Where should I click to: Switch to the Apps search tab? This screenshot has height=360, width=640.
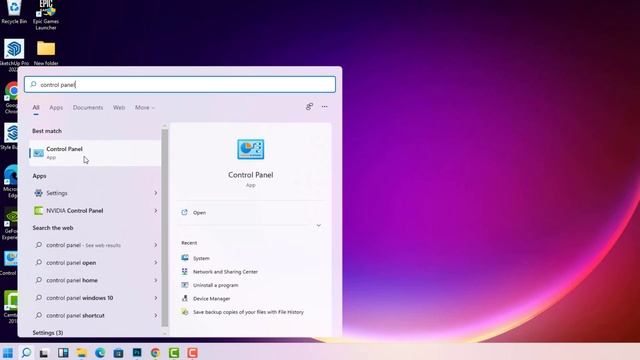point(56,107)
